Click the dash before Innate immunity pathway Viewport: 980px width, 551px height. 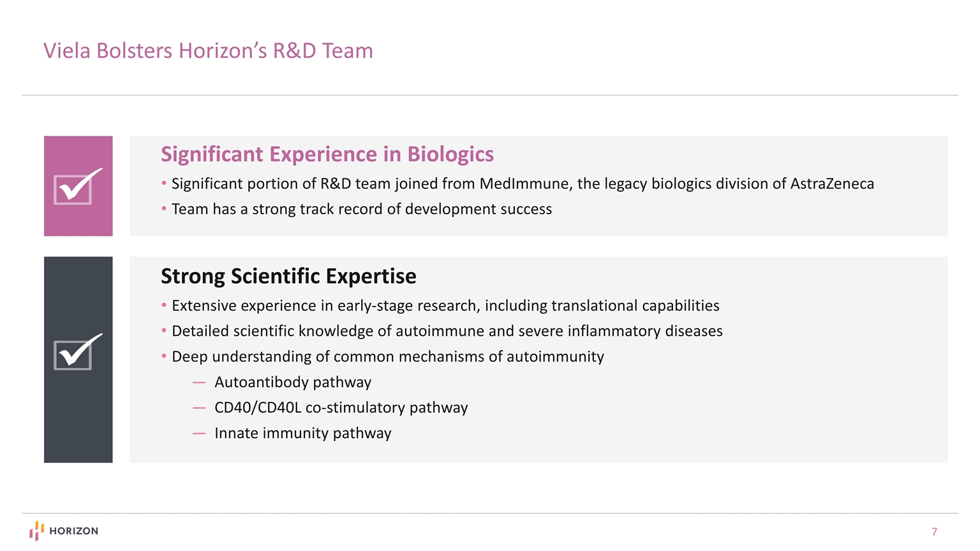198,434
